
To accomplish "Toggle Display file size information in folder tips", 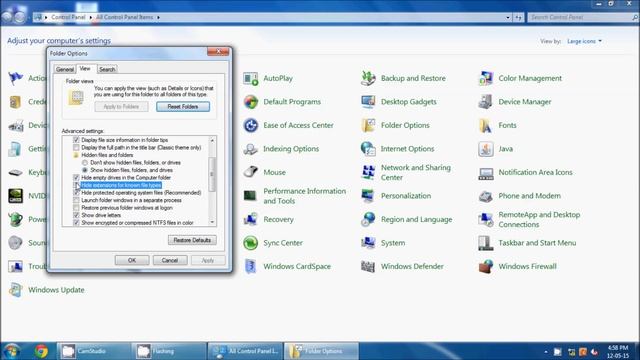I will pos(76,140).
